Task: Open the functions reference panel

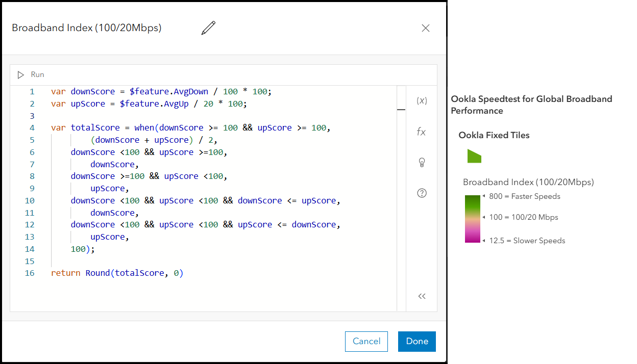Action: coord(422,132)
